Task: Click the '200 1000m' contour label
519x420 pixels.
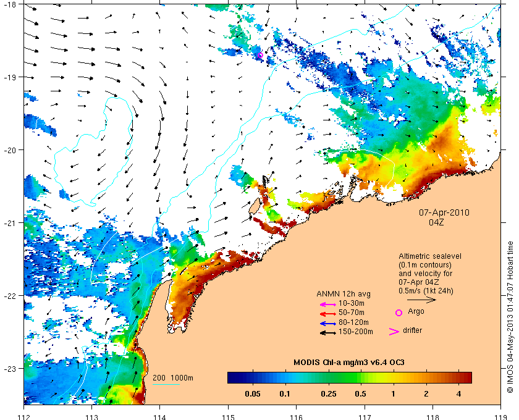Action: 173,378
